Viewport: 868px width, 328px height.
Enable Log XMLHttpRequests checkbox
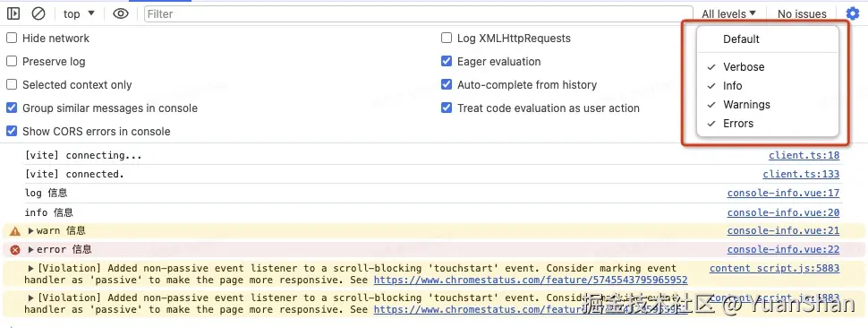447,39
